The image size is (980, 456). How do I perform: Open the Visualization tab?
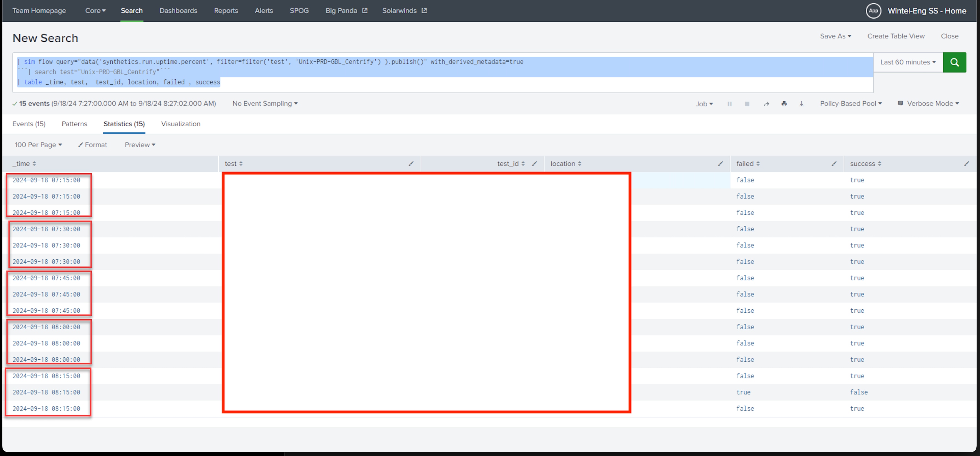click(181, 124)
